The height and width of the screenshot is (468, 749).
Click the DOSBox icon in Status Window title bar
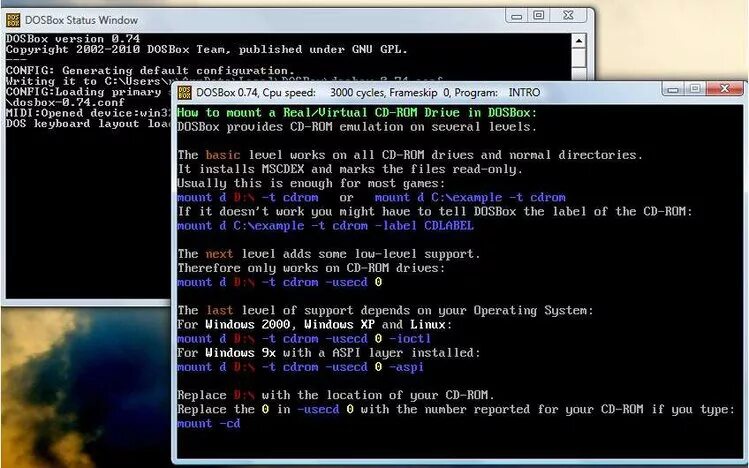coord(13,20)
